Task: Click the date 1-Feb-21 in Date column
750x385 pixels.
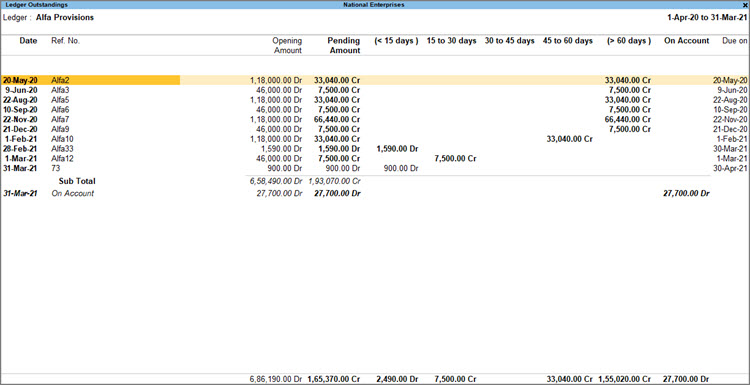Action: pyautogui.click(x=22, y=139)
